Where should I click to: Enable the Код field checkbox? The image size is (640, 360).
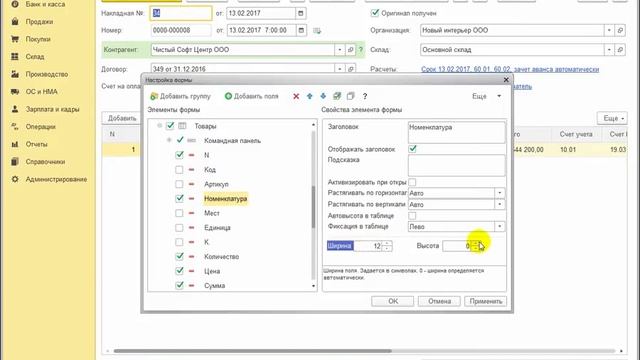[x=179, y=169]
